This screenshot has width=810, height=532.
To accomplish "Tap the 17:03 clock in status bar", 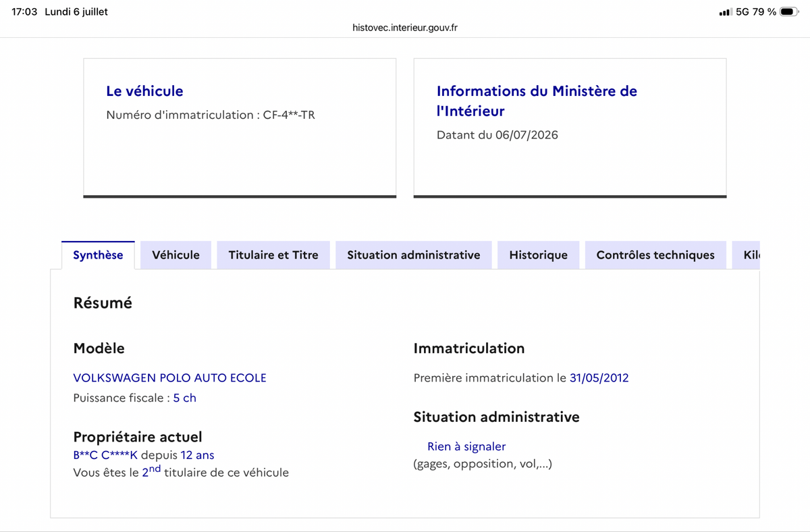I will [x=24, y=11].
